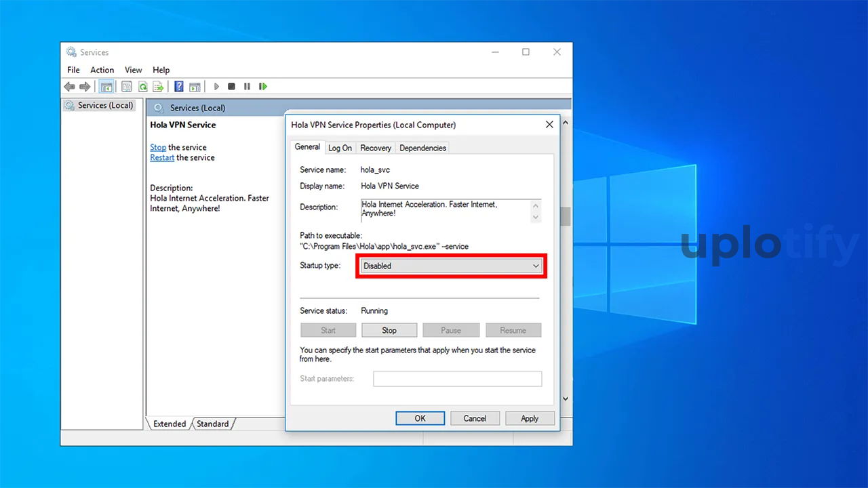Open the File menu
This screenshot has width=868, height=488.
[x=73, y=70]
